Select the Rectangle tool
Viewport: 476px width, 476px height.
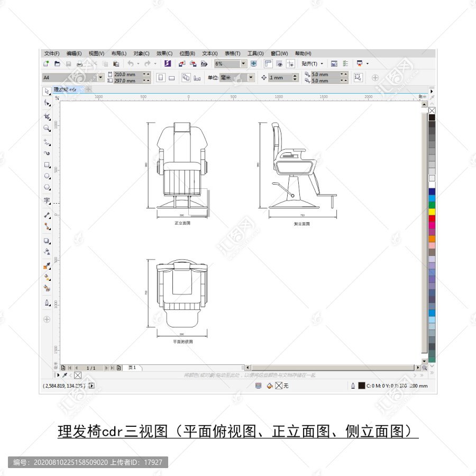(x=47, y=165)
